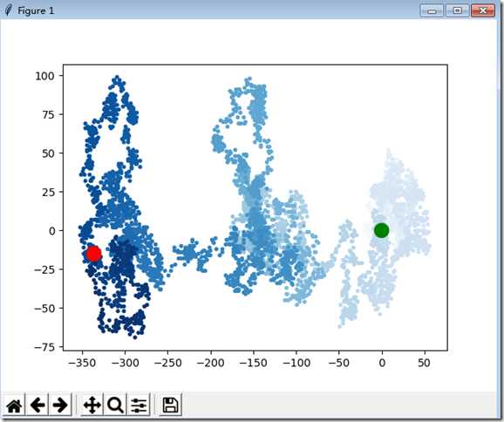This screenshot has height=422, width=504.
Task: Go back to the previous view
Action: coord(37,405)
